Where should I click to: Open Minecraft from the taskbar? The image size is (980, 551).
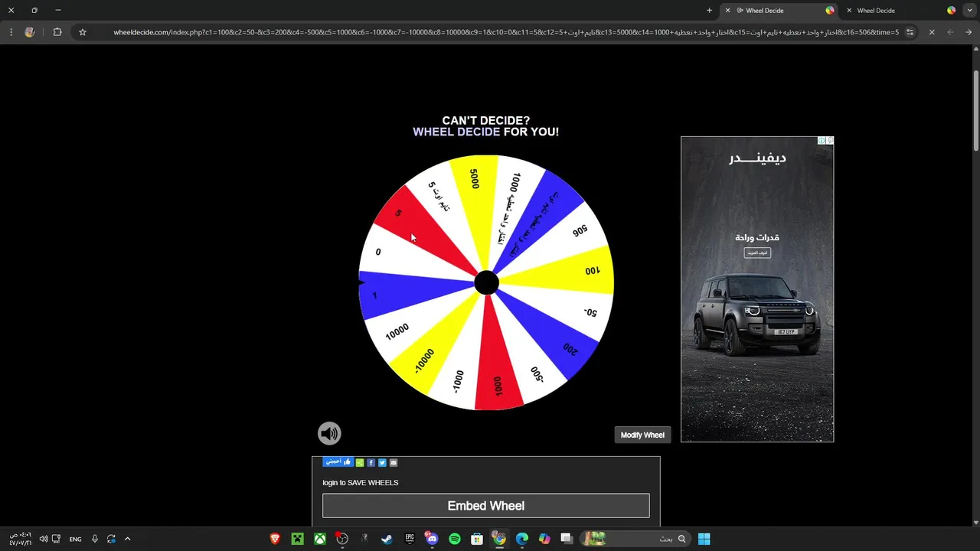[297, 539]
